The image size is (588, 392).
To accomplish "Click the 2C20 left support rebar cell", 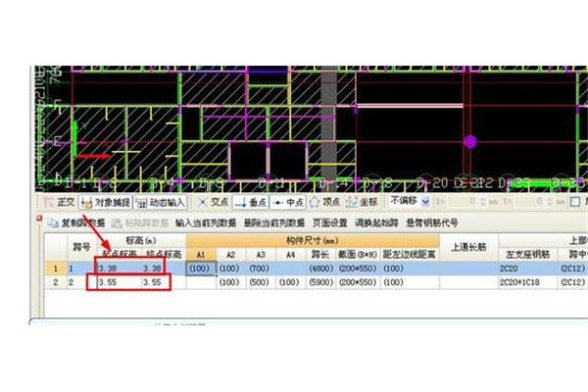I will click(527, 269).
